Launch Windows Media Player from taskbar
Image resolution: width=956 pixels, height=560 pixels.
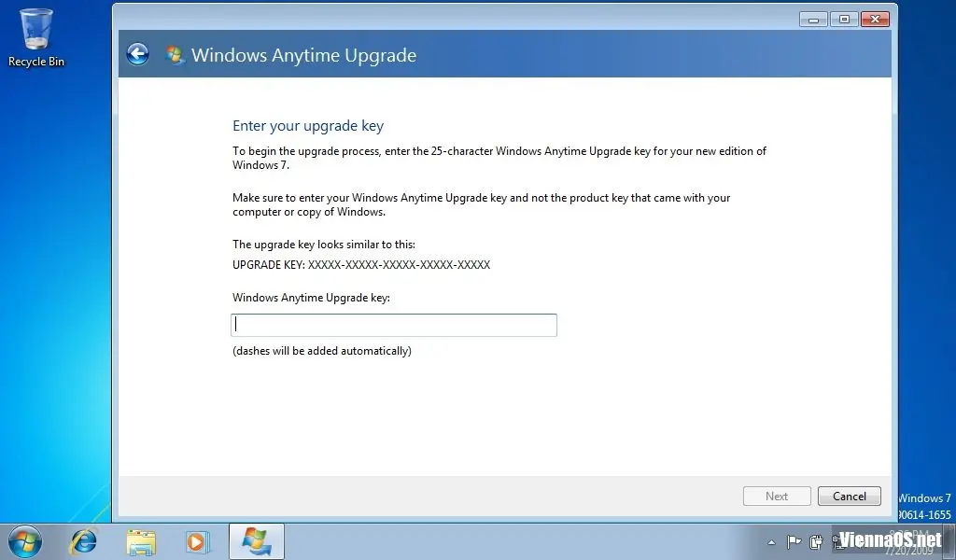pos(197,541)
